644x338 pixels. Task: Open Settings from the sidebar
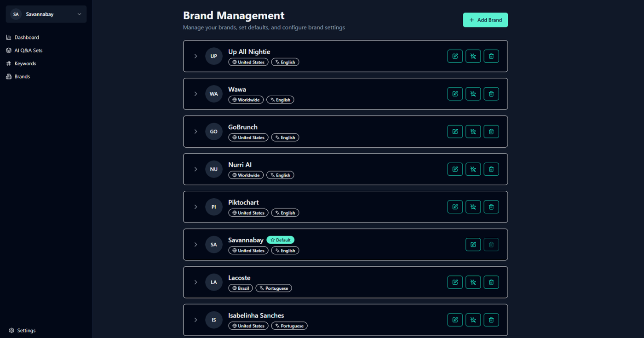26,331
